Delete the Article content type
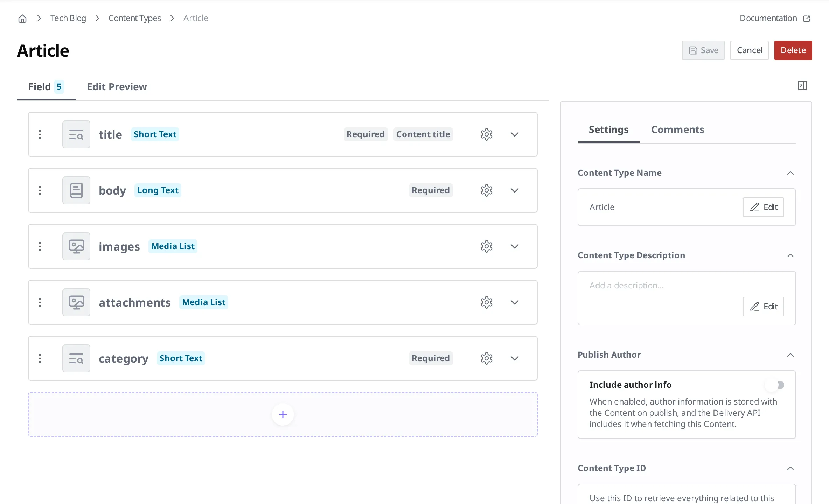The image size is (829, 504). click(793, 50)
